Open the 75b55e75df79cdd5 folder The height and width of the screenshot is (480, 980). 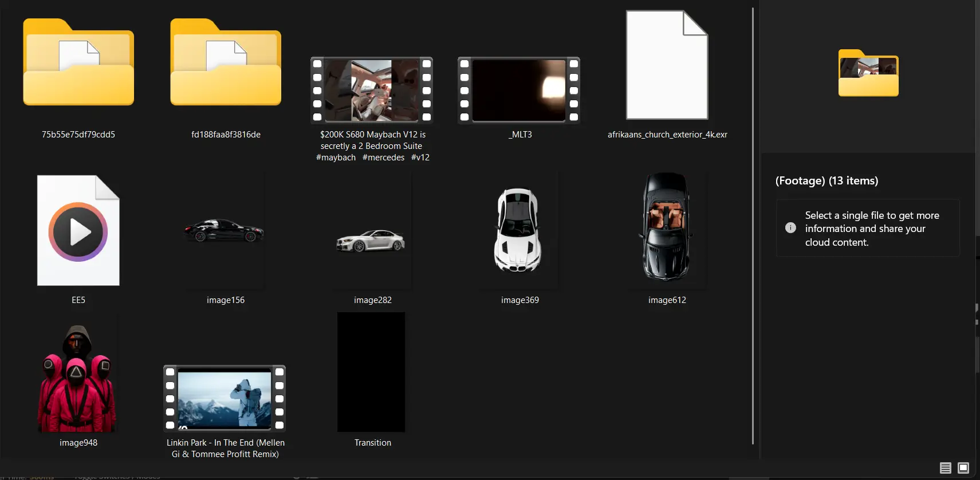click(78, 63)
